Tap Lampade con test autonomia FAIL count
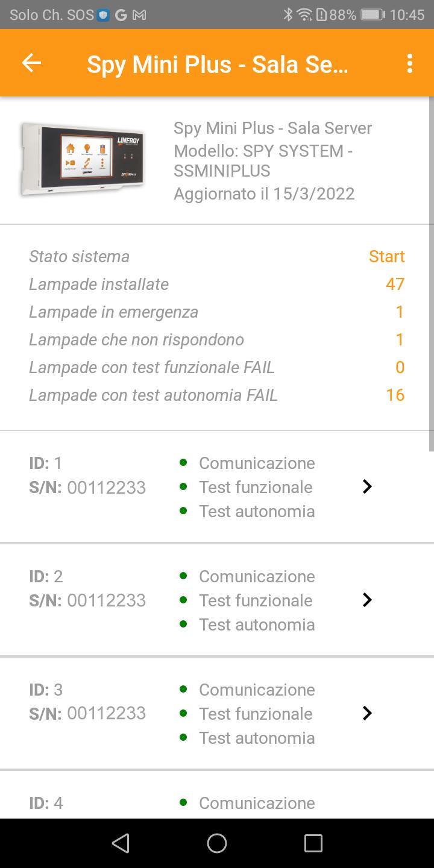Image resolution: width=434 pixels, height=868 pixels. [395, 395]
